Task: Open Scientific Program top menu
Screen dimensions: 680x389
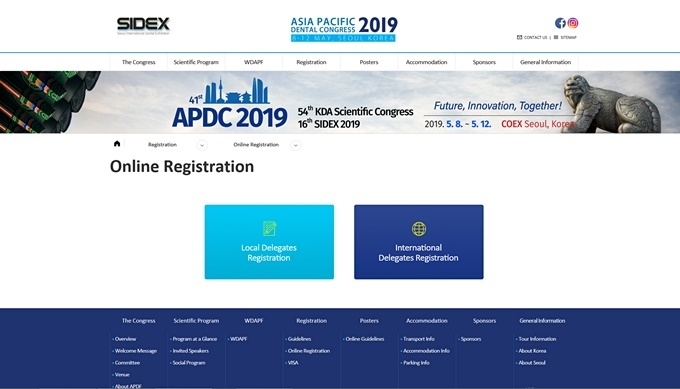Action: click(x=196, y=62)
